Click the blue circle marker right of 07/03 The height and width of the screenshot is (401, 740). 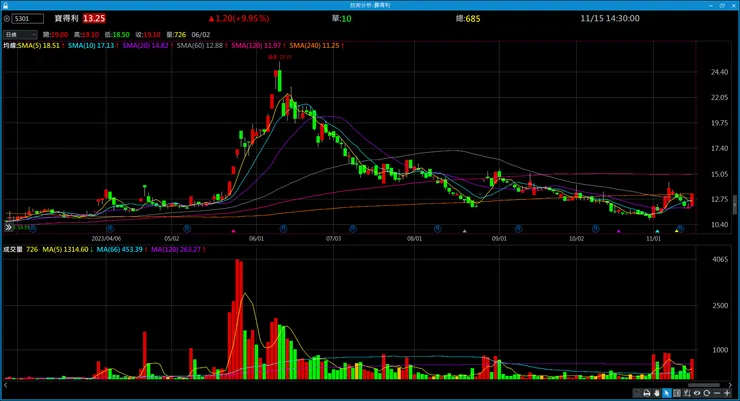tap(353, 228)
